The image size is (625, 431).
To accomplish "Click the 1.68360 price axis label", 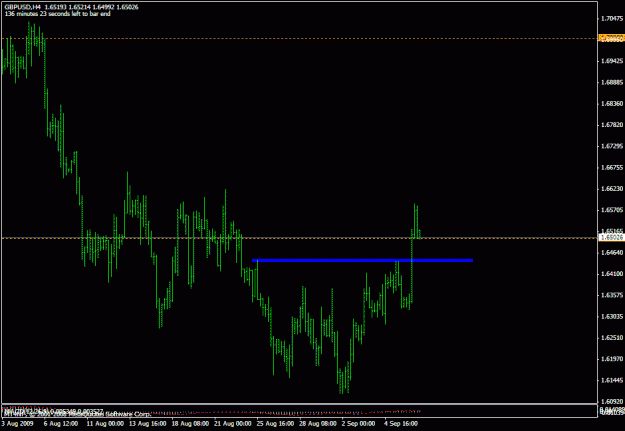I will tap(612, 104).
